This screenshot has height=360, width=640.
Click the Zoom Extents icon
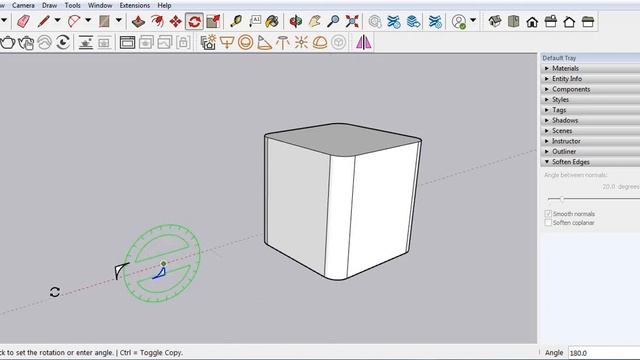pos(352,21)
